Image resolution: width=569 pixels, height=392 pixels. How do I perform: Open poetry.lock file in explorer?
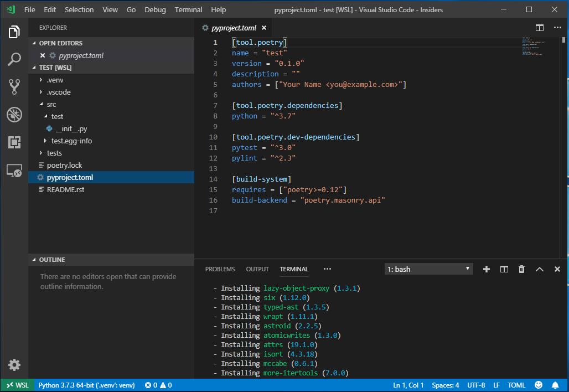point(64,165)
